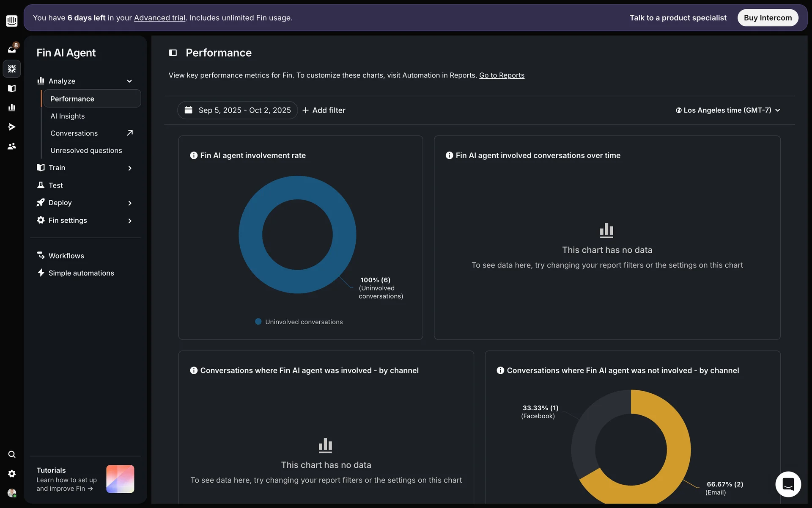
Task: Open the Los Angeles time zone dropdown
Action: [x=727, y=110]
